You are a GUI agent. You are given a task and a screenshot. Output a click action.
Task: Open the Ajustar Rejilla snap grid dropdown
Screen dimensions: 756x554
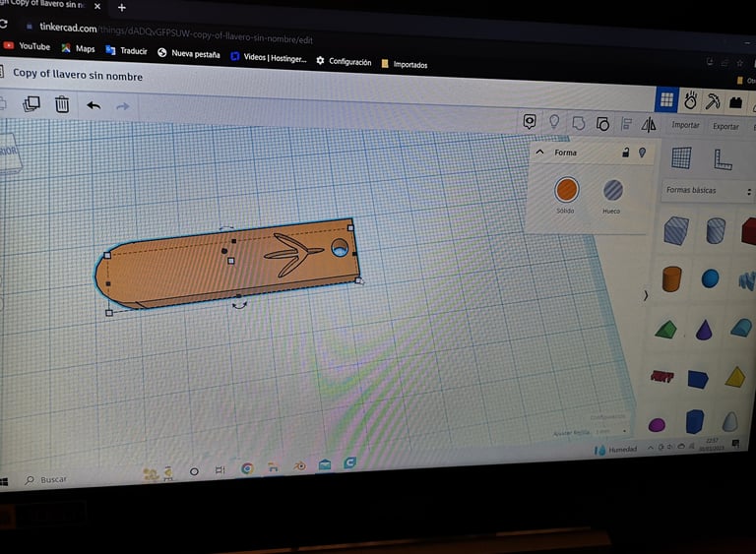[610, 432]
